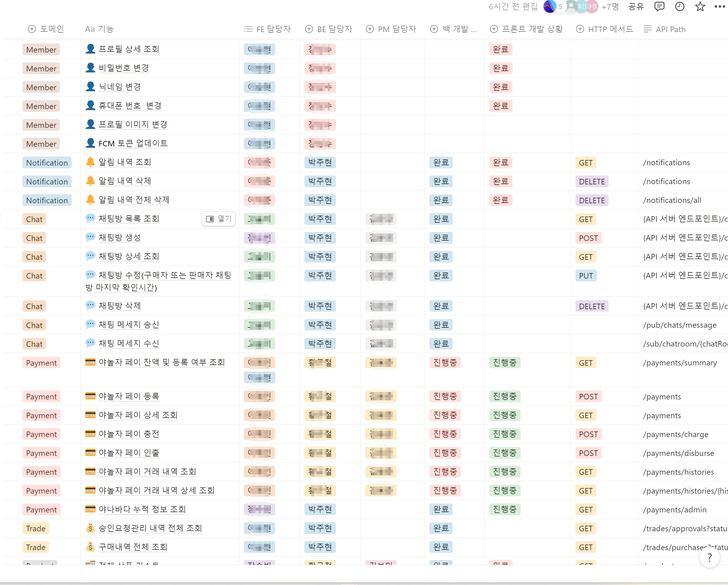Star this page as favorite
The height and width of the screenshot is (585, 728).
click(700, 6)
